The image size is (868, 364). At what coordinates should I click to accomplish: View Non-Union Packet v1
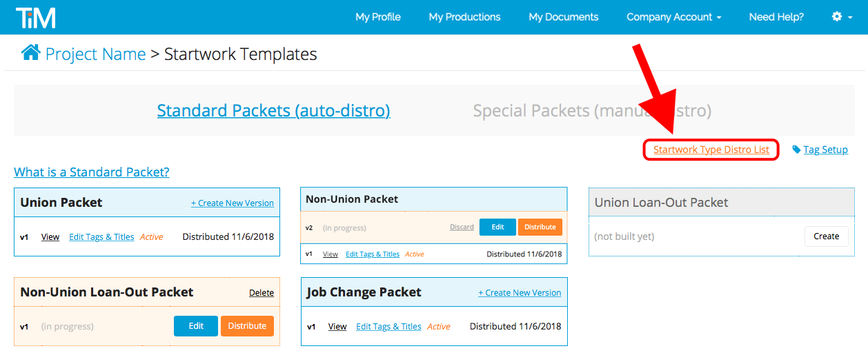pyautogui.click(x=331, y=254)
